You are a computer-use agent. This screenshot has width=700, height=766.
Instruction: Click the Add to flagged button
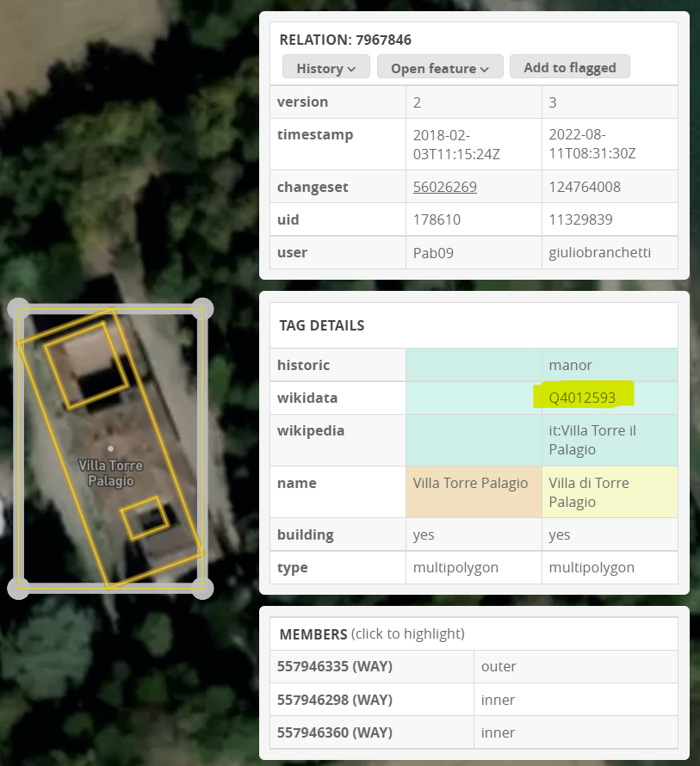(x=569, y=66)
